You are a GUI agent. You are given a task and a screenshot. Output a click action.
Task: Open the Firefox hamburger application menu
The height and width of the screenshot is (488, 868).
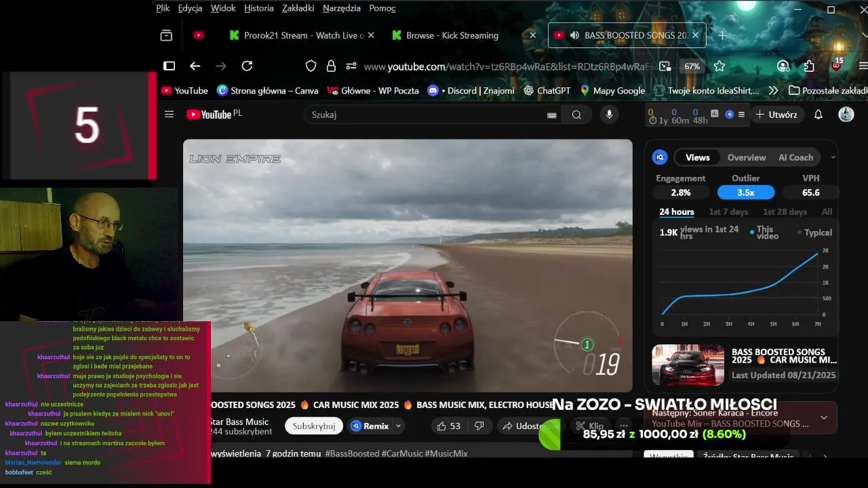click(x=863, y=66)
